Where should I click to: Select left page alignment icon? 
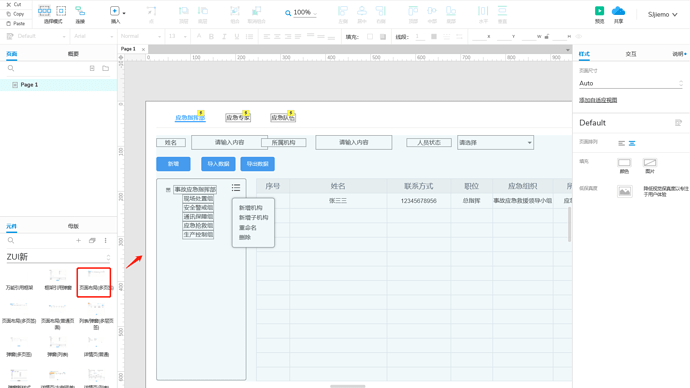coord(621,143)
